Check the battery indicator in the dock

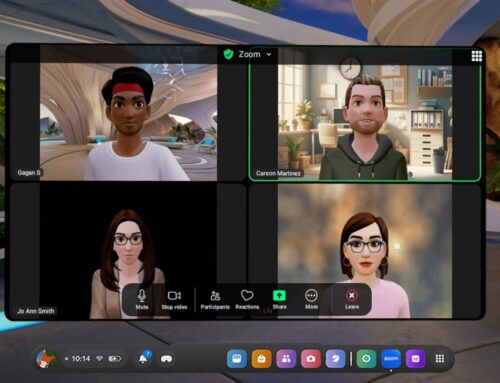(115, 359)
